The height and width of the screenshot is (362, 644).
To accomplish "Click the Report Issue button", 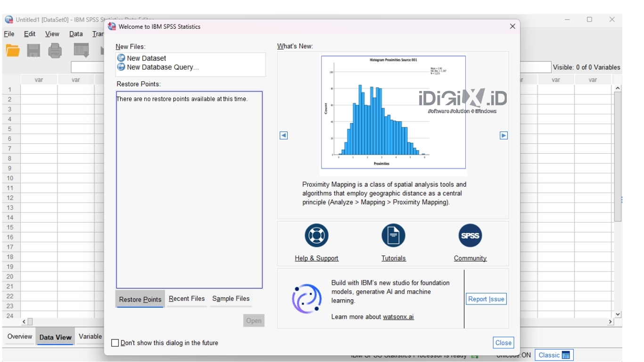I will click(486, 299).
